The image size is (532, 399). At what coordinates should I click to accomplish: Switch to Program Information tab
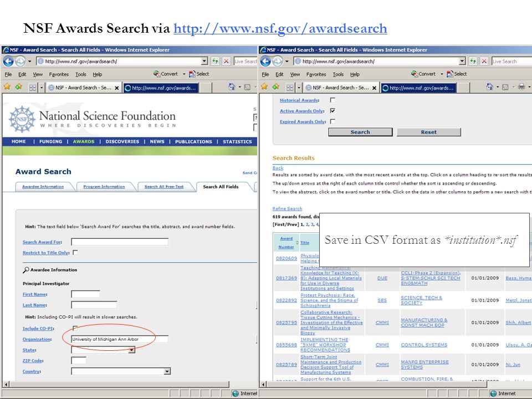104,187
